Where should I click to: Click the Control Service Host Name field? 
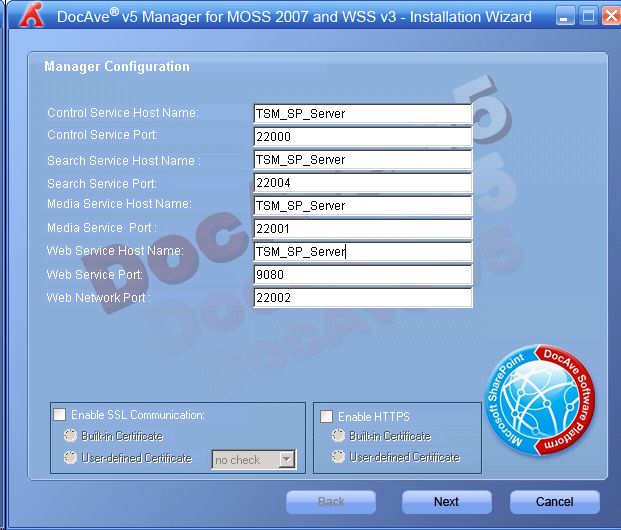[362, 114]
